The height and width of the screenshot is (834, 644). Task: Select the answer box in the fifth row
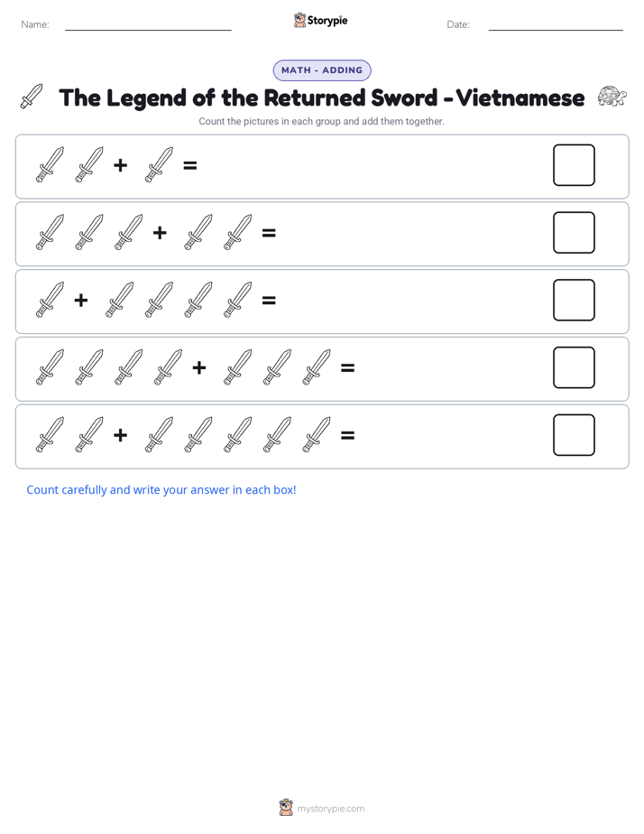574,435
